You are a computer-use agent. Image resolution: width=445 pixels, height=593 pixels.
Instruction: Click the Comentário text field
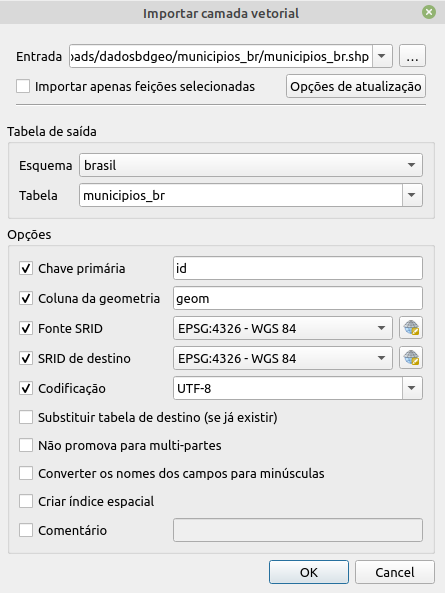click(298, 530)
